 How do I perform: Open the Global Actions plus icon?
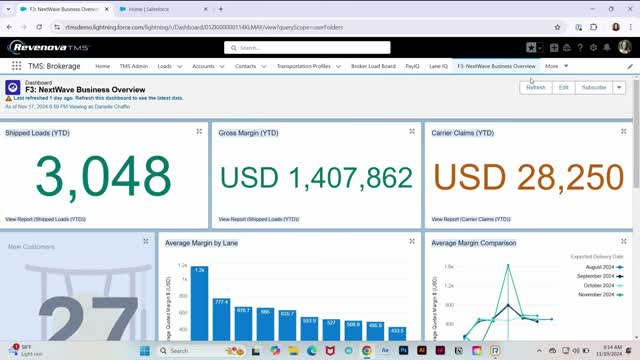coord(554,48)
